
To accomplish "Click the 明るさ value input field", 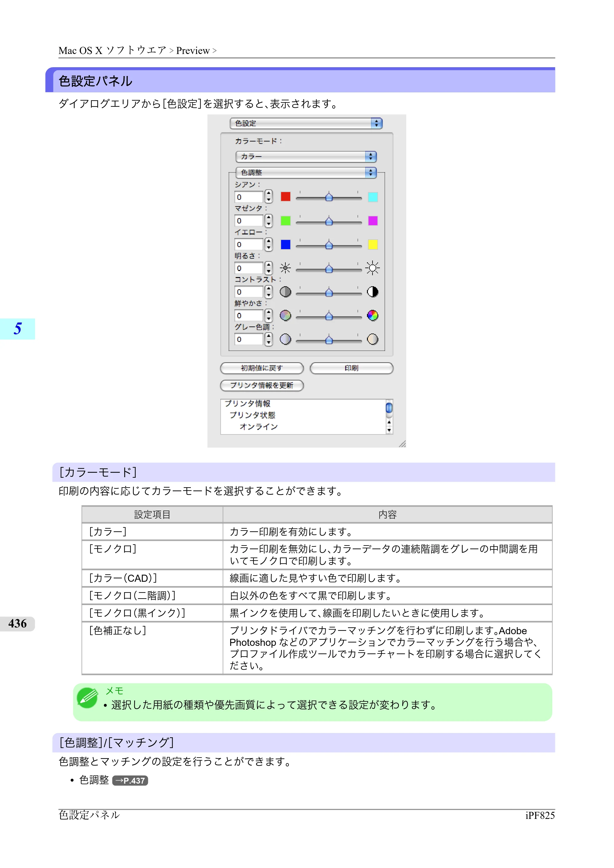I will click(249, 268).
